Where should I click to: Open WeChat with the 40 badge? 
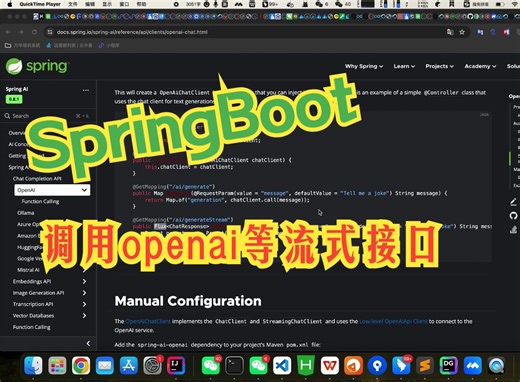pyautogui.click(x=211, y=366)
